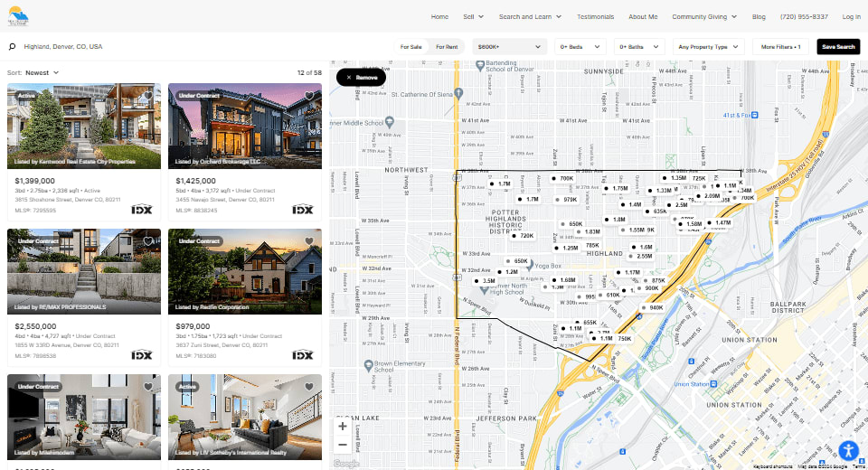The image size is (868, 470).
Task: Favorite the LIV Sotheby's listing
Action: (309, 387)
